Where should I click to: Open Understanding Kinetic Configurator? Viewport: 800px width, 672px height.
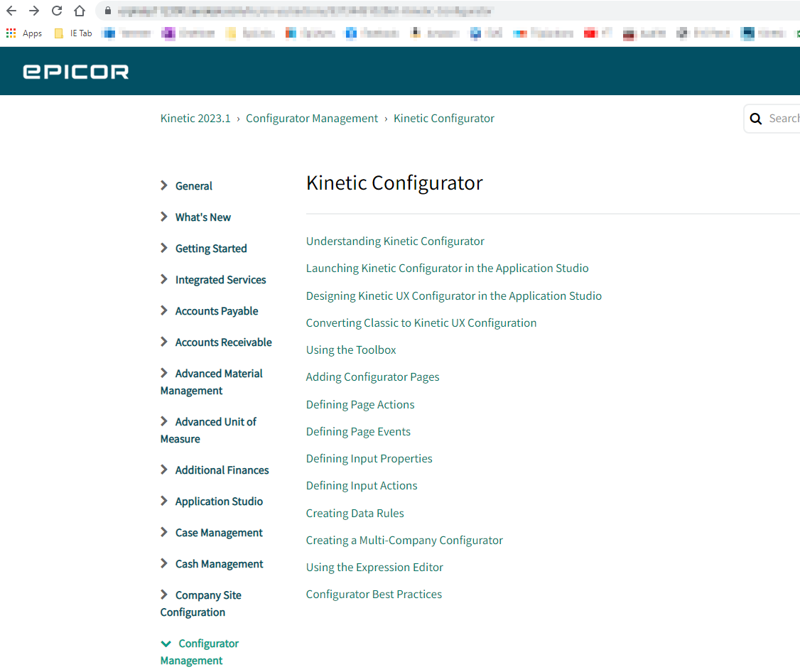click(395, 241)
